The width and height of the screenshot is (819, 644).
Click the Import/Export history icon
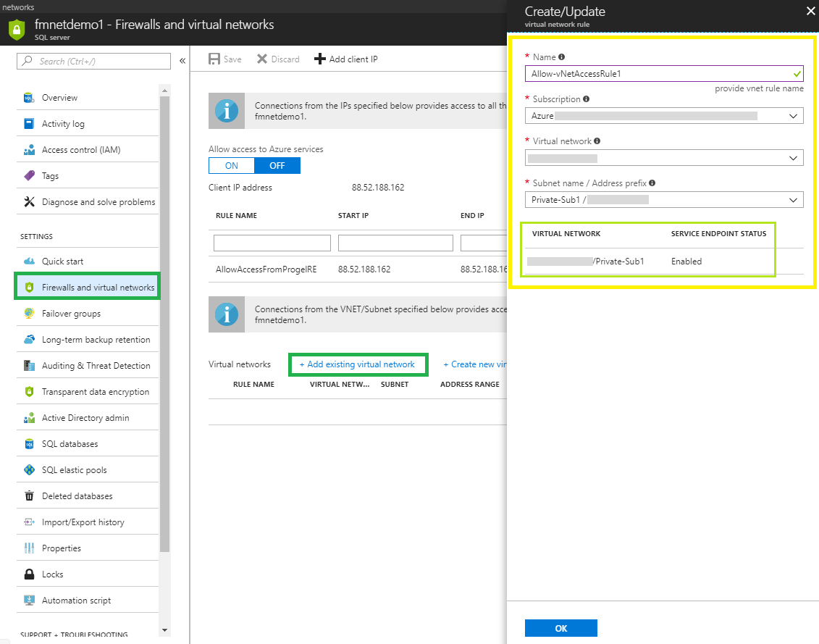click(x=29, y=522)
